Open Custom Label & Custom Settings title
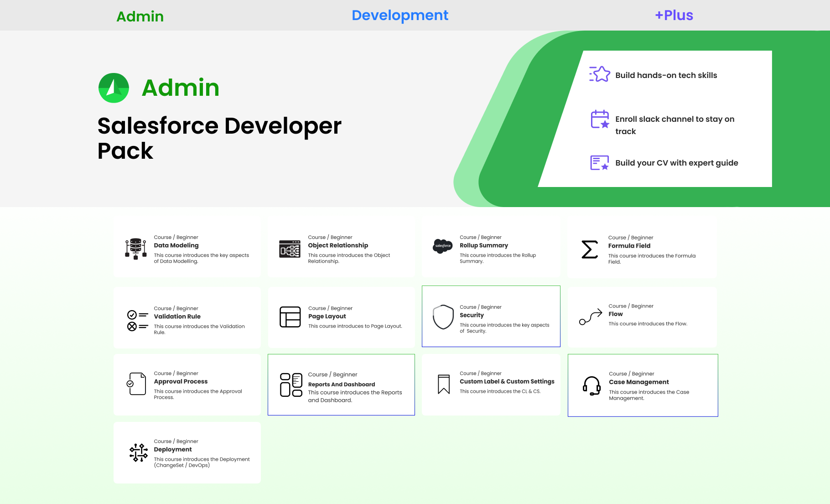Viewport: 830px width, 504px height. (507, 382)
